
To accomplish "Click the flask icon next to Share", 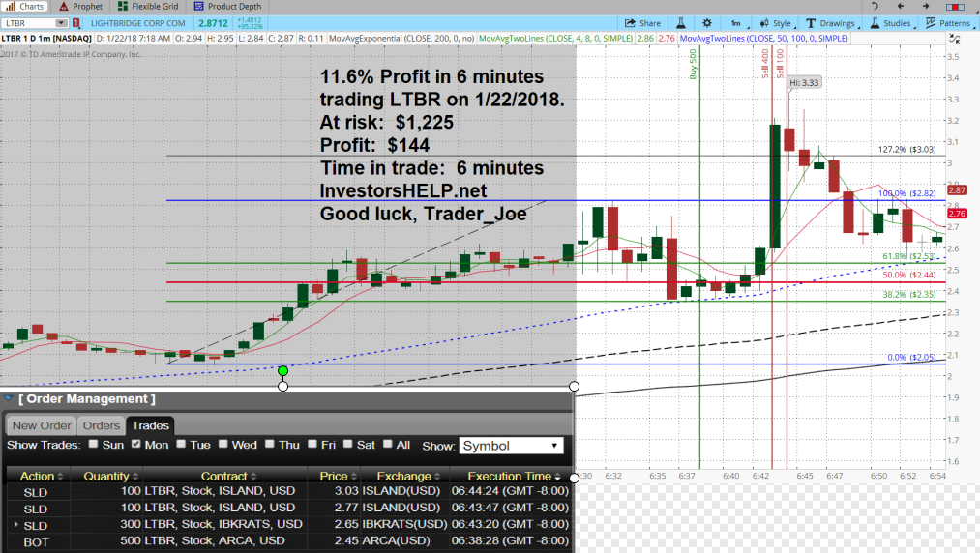I will click(x=681, y=23).
